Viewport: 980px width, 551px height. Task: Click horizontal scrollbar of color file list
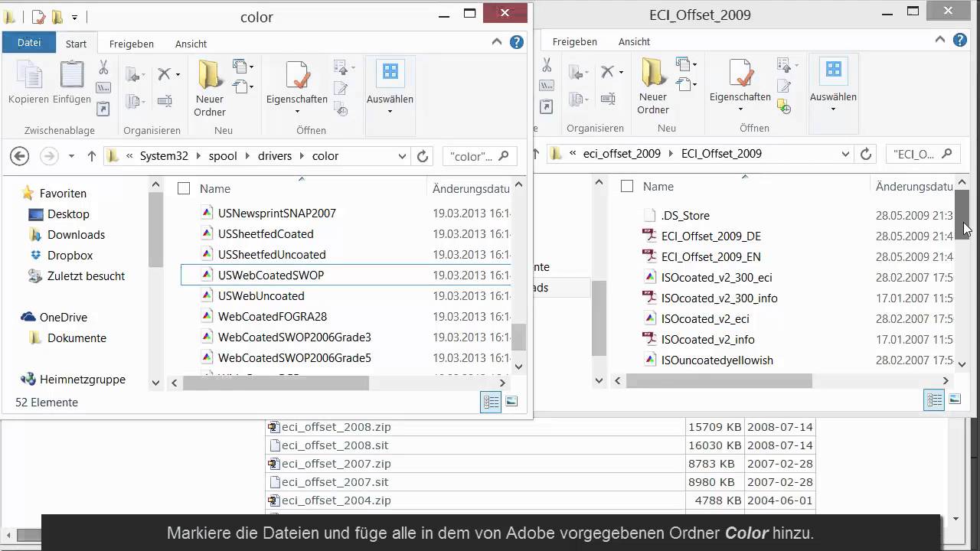pos(276,383)
